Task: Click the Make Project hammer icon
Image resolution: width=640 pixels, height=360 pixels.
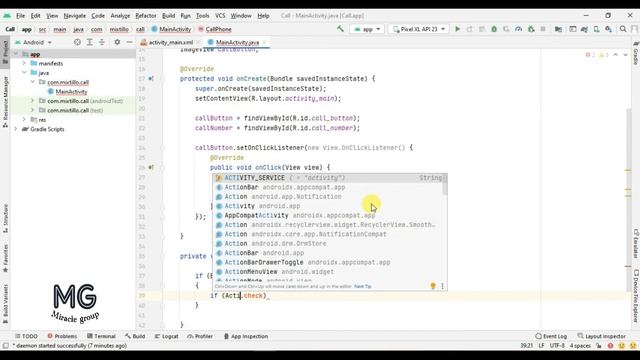Action: [x=340, y=29]
